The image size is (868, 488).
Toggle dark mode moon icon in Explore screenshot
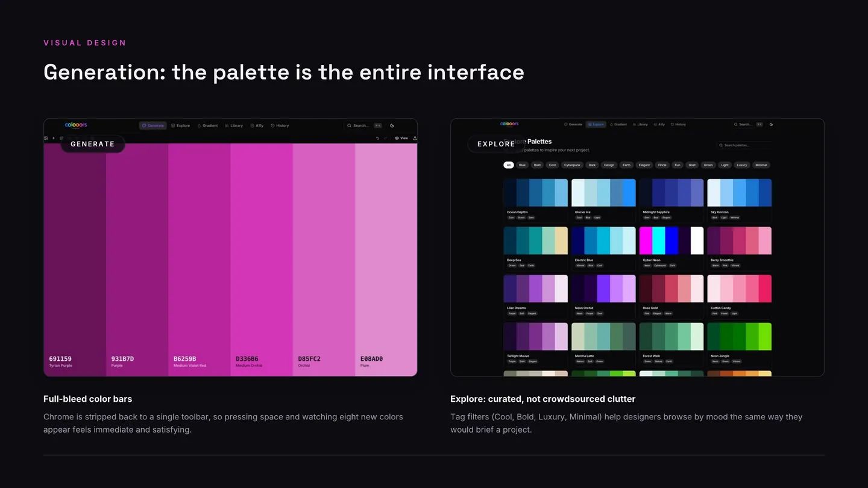coord(771,125)
